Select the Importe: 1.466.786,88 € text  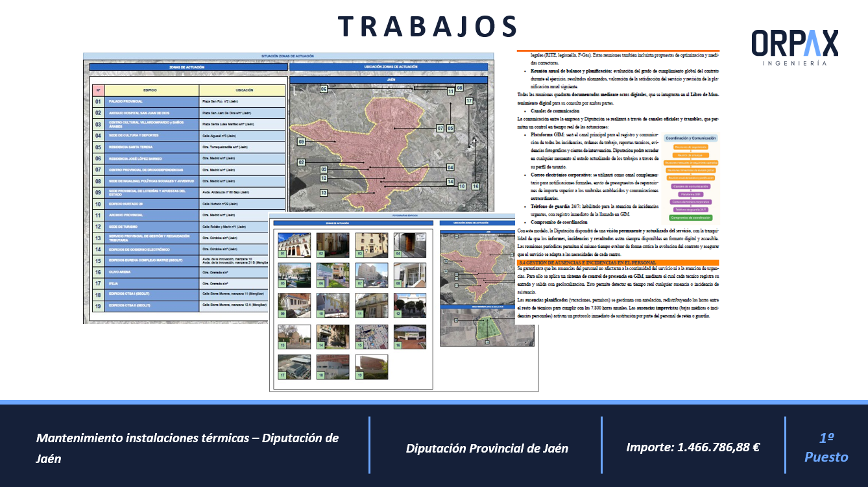(x=693, y=447)
